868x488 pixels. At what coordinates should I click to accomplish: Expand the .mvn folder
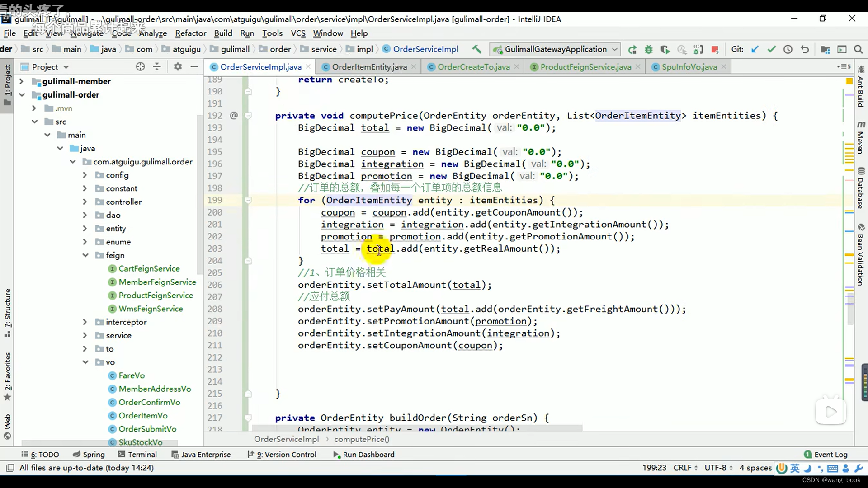(34, 108)
